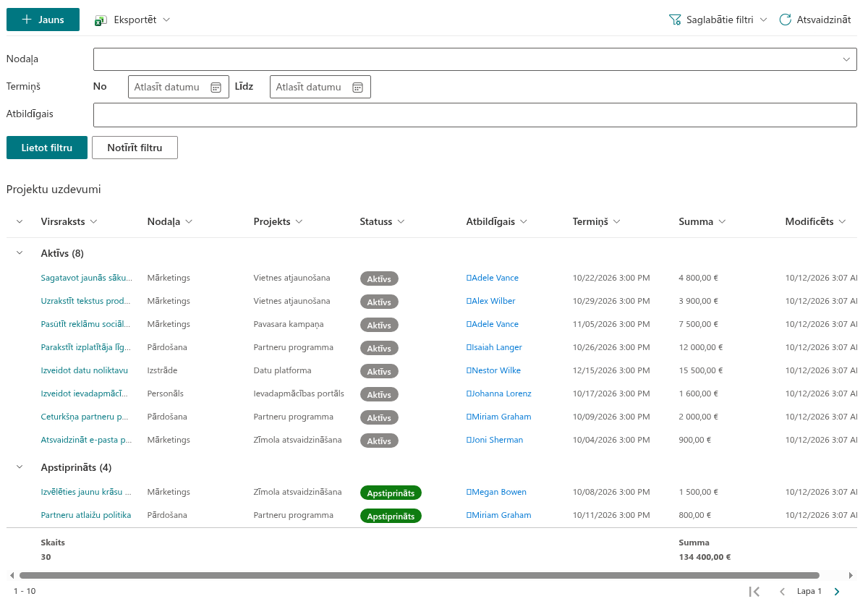Click the Notīrīt filtru button

(135, 148)
